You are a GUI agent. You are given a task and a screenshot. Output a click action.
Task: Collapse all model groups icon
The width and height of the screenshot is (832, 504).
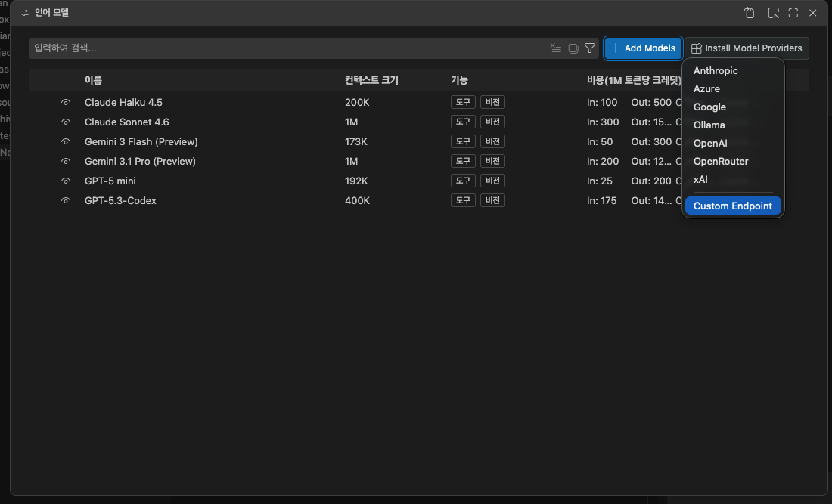(573, 48)
